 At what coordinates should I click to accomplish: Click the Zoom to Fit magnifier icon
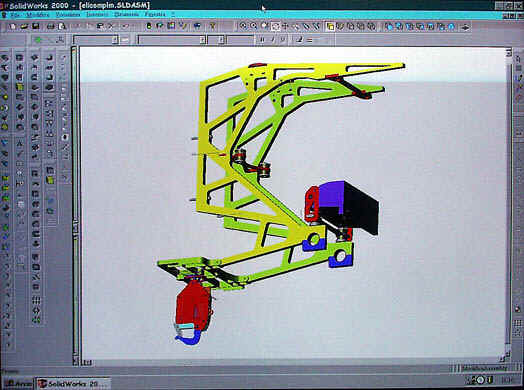pyautogui.click(x=243, y=26)
